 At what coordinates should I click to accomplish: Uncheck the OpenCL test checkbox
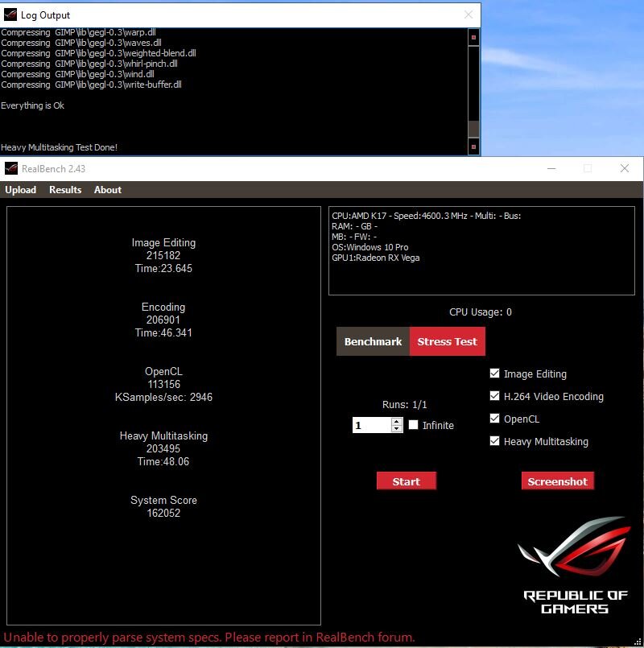tap(494, 419)
